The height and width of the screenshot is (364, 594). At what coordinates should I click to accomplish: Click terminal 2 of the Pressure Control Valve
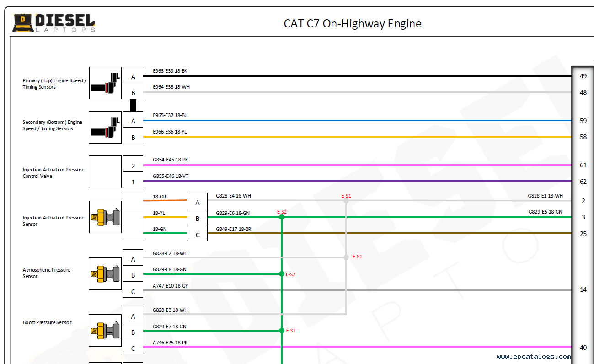133,164
